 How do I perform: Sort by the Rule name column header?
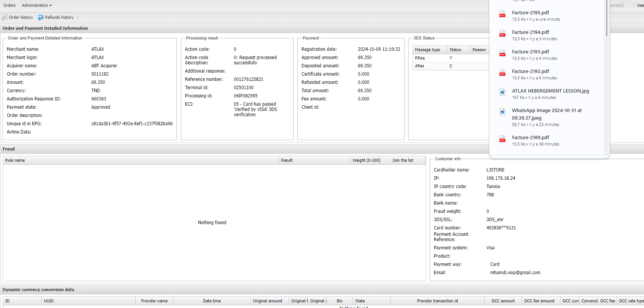[x=15, y=160]
